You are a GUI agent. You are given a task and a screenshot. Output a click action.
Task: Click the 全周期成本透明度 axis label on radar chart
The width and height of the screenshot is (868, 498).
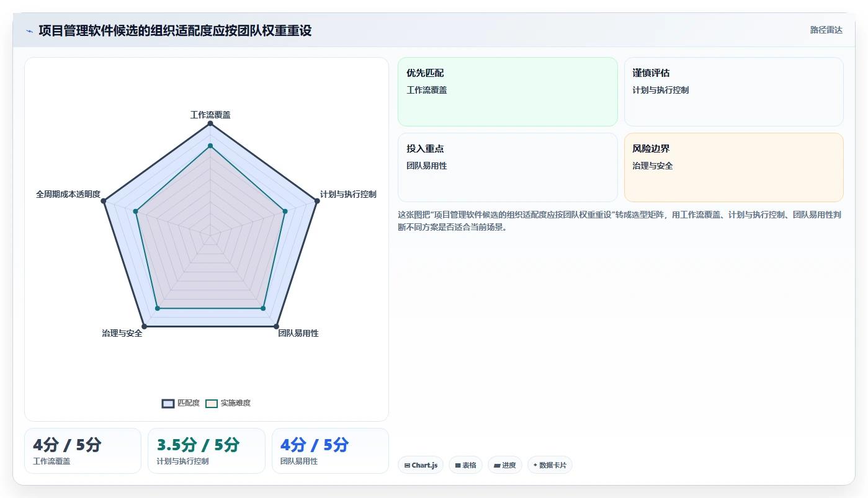68,194
